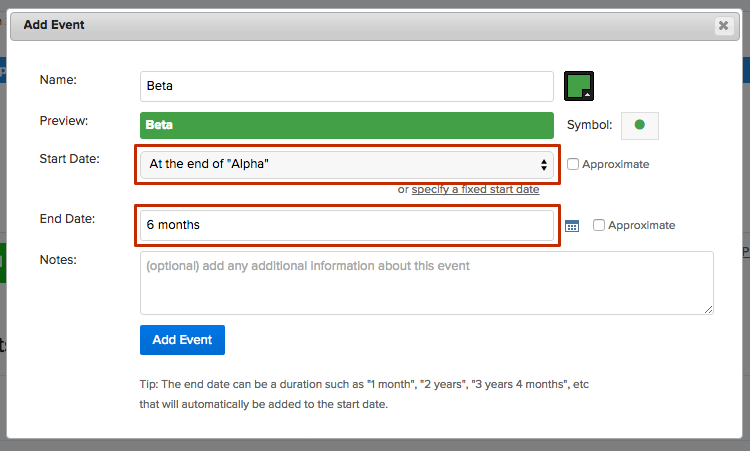Click the blue Add Event button
Screen dimensions: 750x451
(x=182, y=340)
